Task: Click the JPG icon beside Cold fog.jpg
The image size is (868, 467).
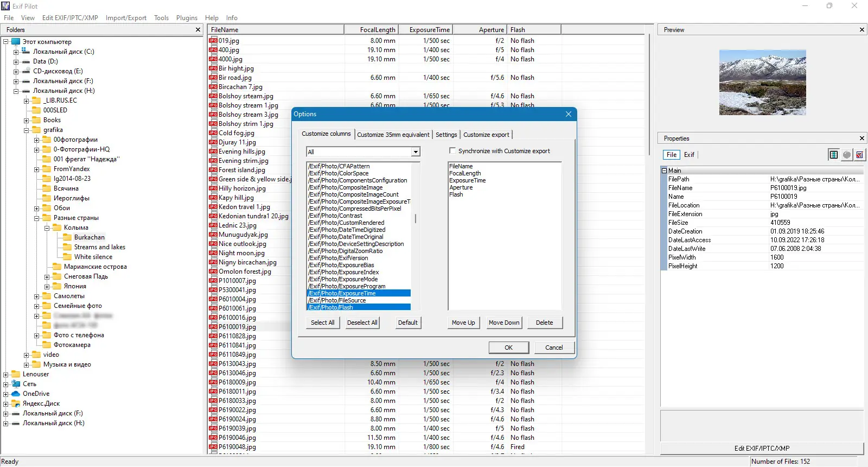Action: (213, 133)
